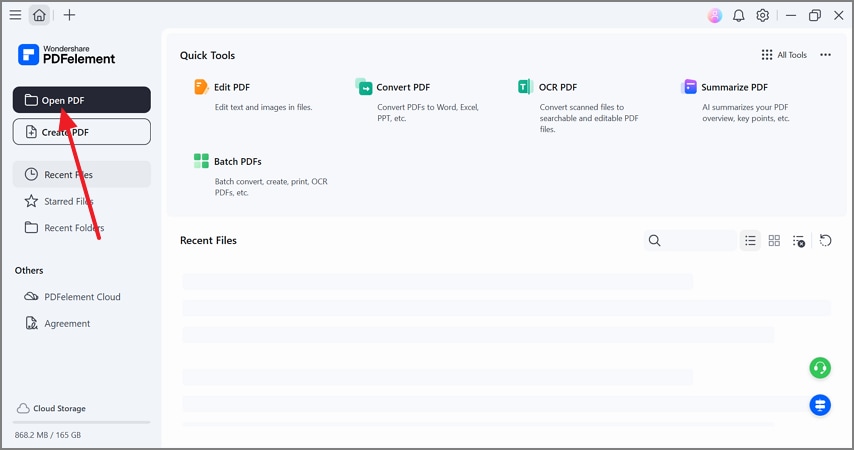Minimize the PDFelement window
This screenshot has height=450, width=854.
(x=791, y=15)
